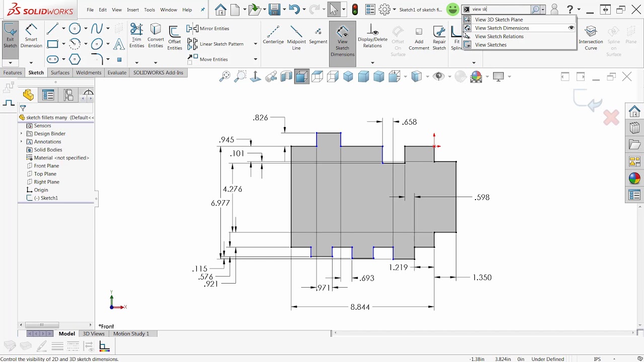Switch to the Evaluate tab
This screenshot has width=644, height=362.
[117, 72]
